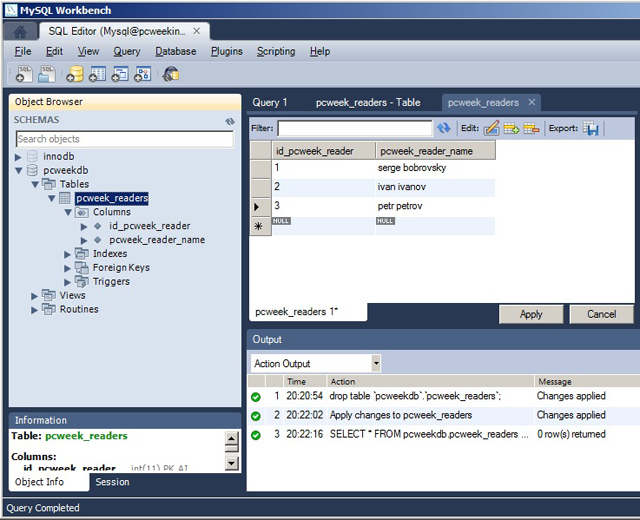This screenshot has height=520, width=640.
Task: Click the Filter input field
Action: click(355, 128)
